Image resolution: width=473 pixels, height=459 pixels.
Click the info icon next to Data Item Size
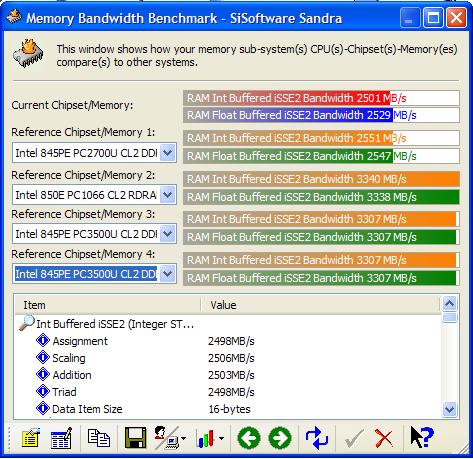43,409
